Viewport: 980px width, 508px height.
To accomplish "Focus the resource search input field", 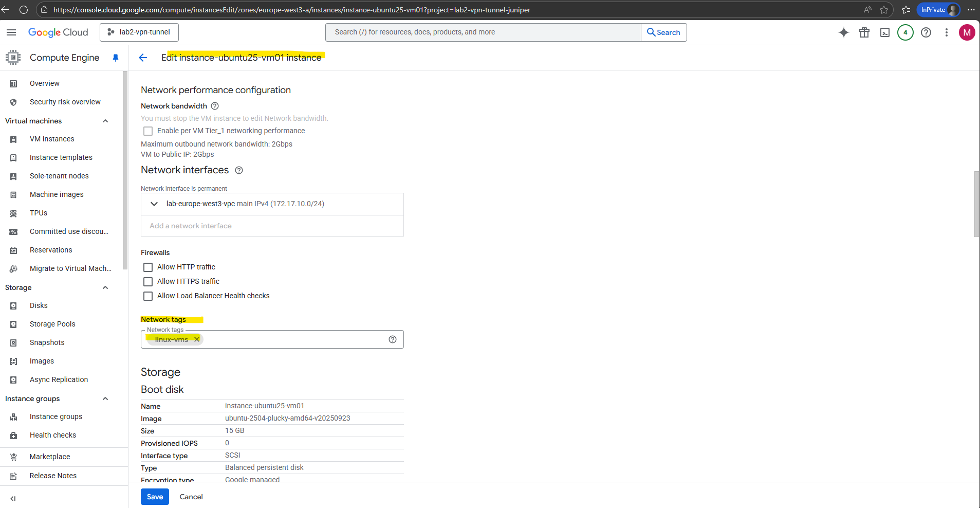I will [x=483, y=32].
